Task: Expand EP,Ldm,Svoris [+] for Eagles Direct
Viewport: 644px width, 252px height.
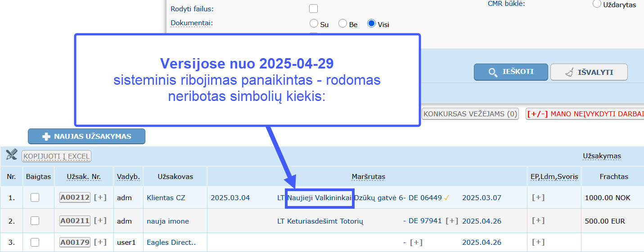Action: pos(538,242)
